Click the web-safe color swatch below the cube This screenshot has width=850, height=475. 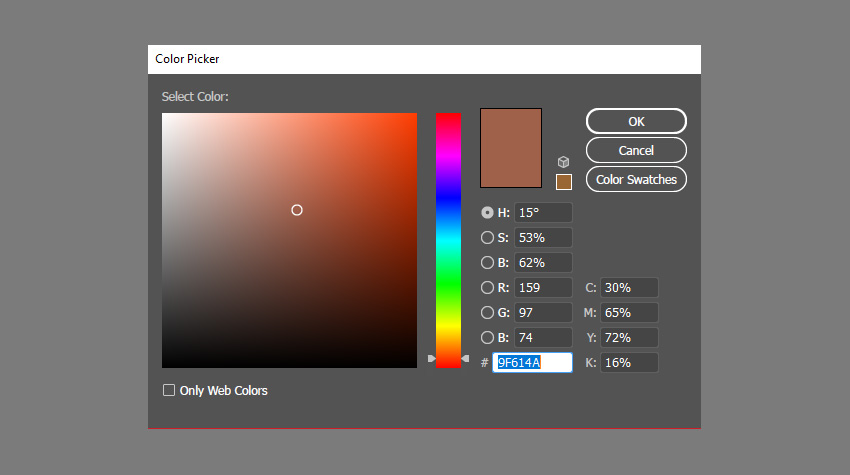tap(564, 182)
